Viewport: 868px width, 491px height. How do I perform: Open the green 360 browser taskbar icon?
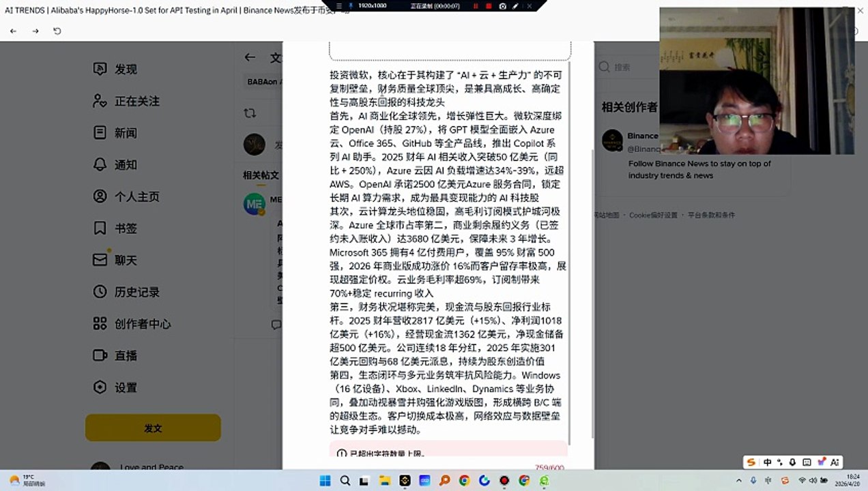point(545,481)
